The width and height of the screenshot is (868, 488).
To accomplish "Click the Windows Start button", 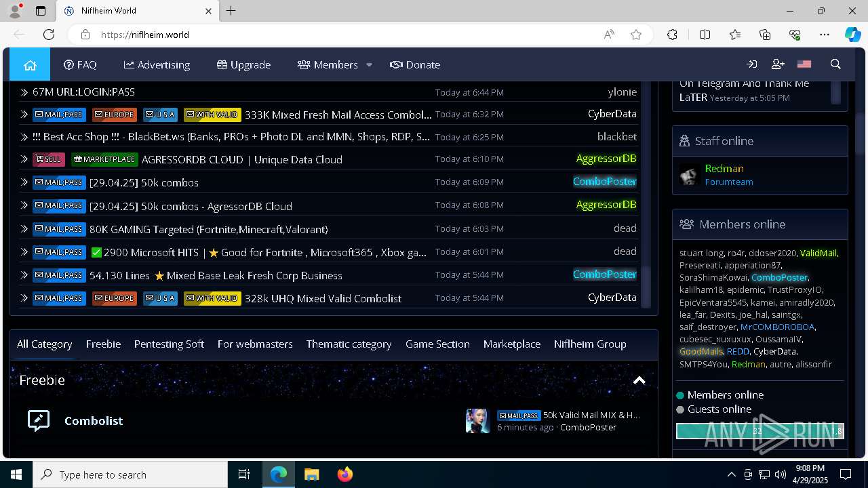I will pyautogui.click(x=16, y=474).
